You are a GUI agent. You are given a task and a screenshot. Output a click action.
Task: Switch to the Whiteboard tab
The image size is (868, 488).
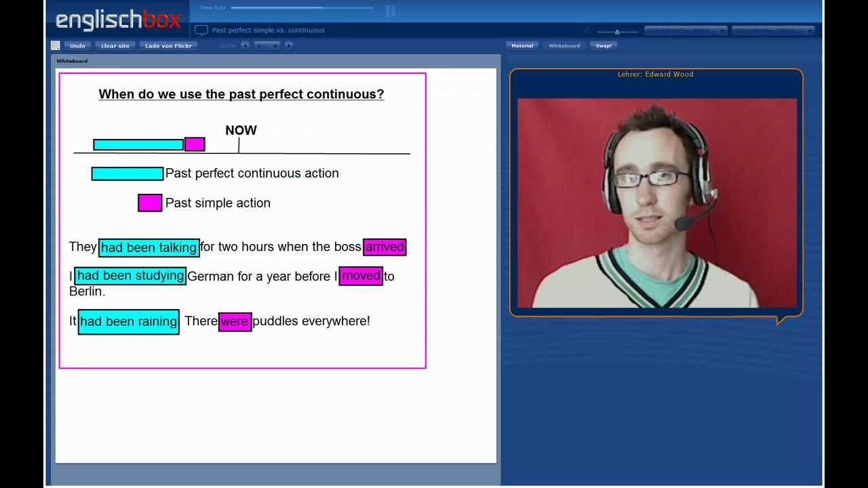point(564,45)
